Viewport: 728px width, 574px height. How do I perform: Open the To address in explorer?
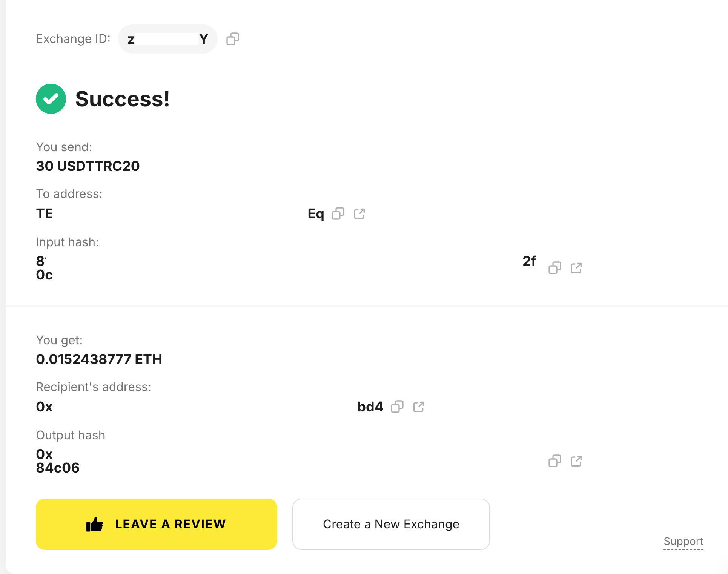pyautogui.click(x=359, y=214)
